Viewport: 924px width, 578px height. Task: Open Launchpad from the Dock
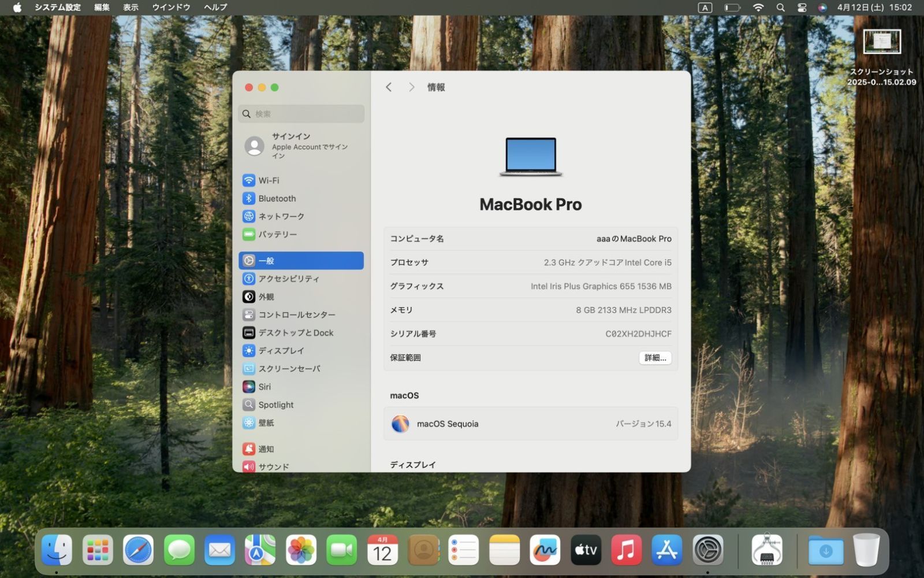pyautogui.click(x=98, y=550)
